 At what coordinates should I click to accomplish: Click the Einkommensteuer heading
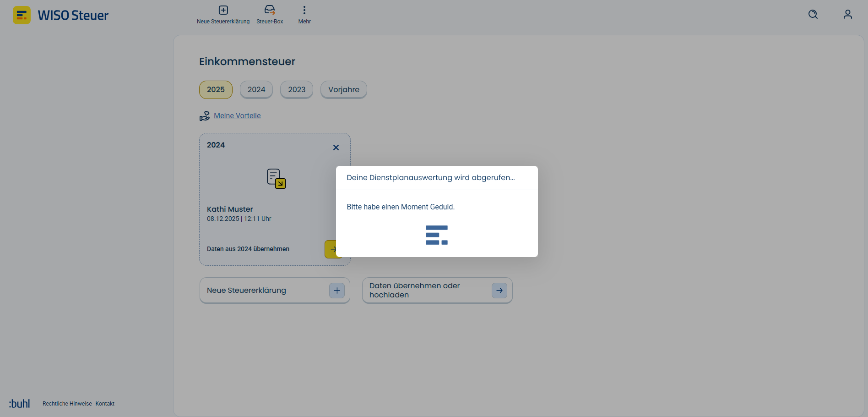coord(247,61)
